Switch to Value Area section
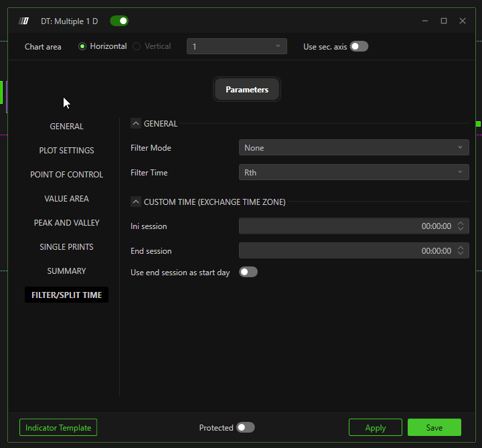This screenshot has width=482, height=448. pos(66,199)
